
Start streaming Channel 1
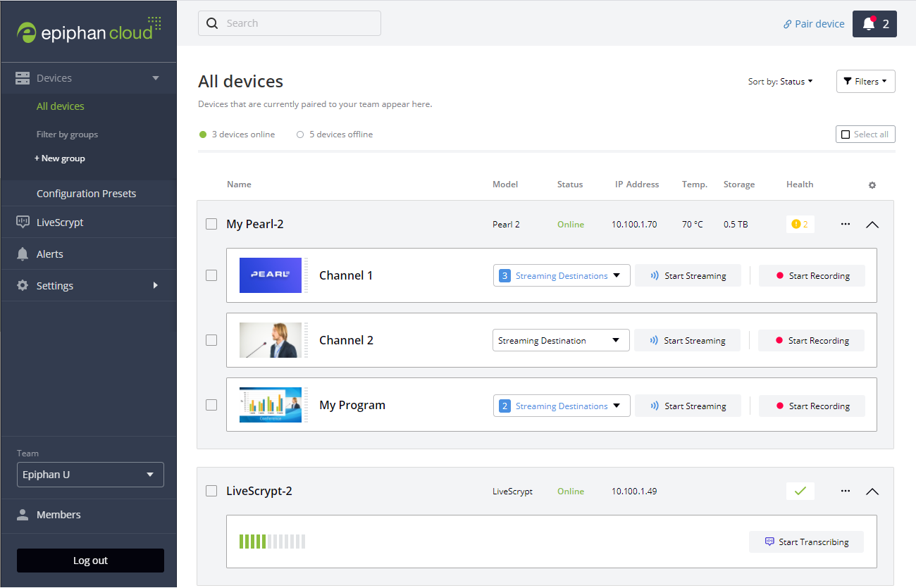[x=688, y=276]
